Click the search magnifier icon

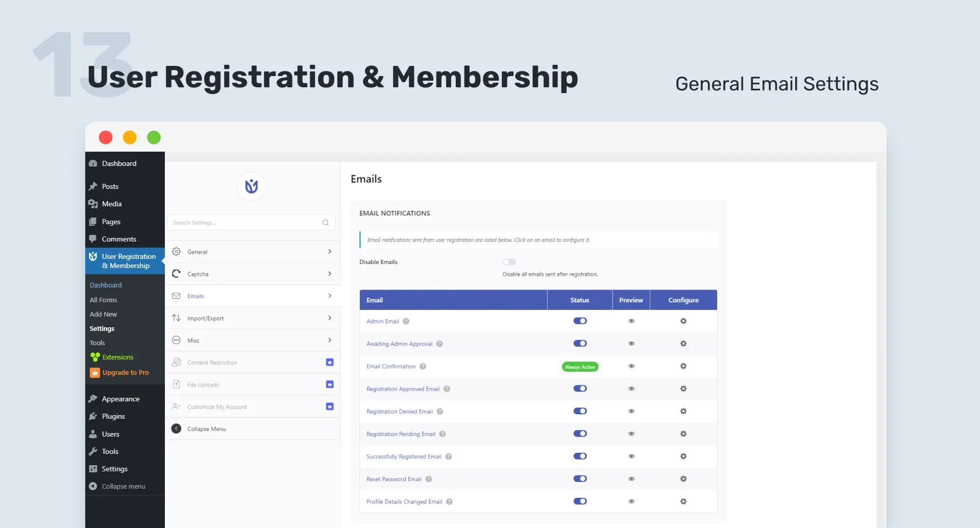(326, 223)
